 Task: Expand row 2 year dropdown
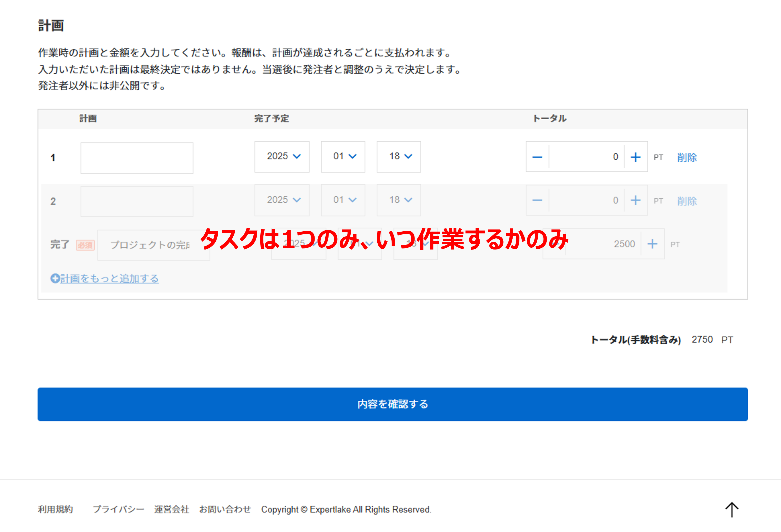282,200
